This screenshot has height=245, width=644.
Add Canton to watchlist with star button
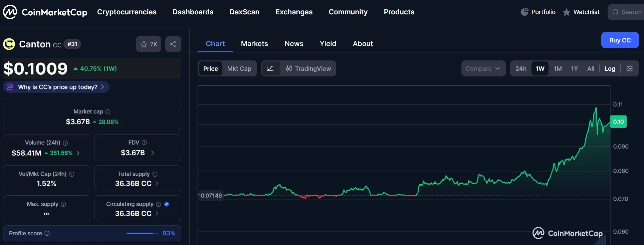(149, 44)
